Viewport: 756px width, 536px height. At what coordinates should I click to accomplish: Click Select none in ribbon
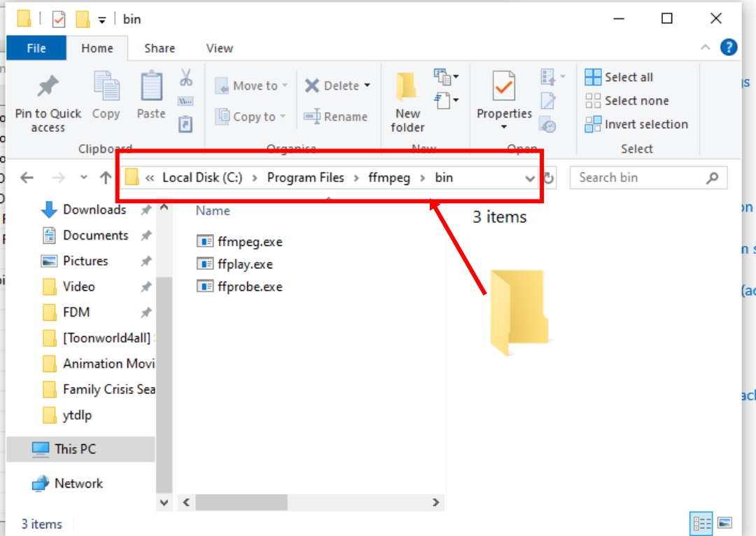pyautogui.click(x=627, y=101)
